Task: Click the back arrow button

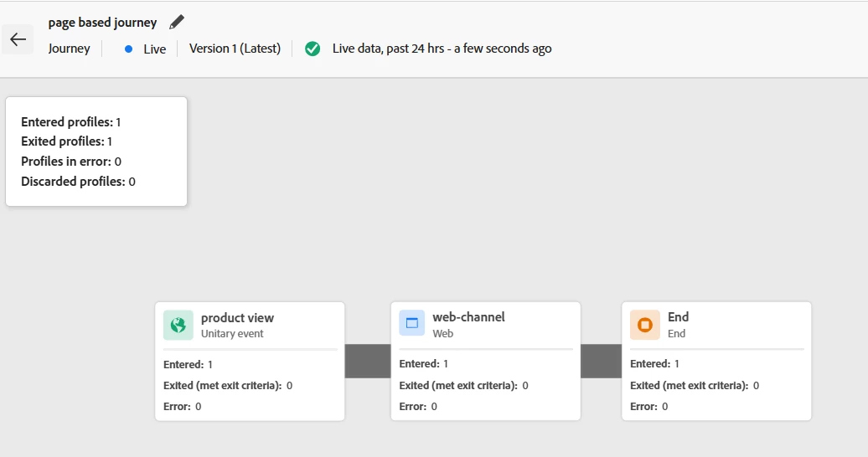Action: [18, 39]
